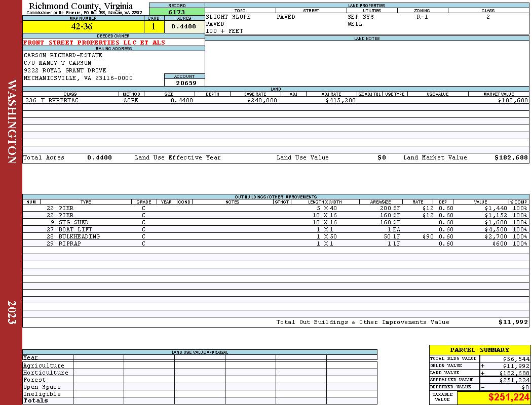Click the SLIGHT SLOPE topo entry
Screen dimensions: 532x405
(228, 17)
